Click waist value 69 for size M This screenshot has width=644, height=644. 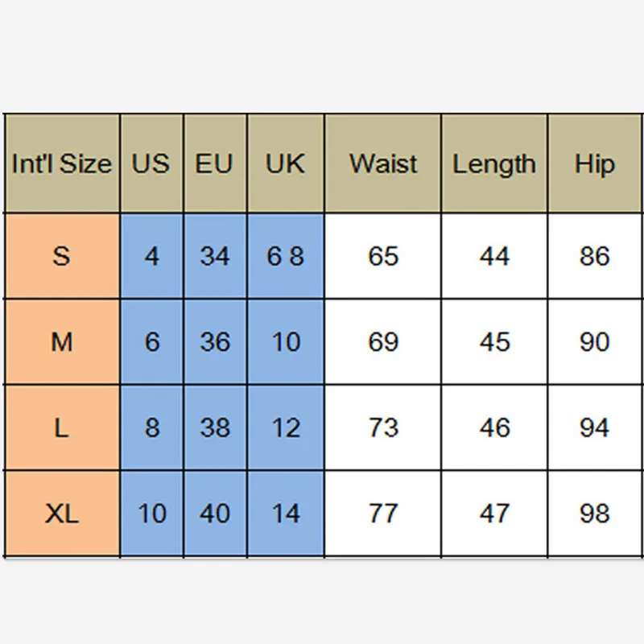coord(383,342)
